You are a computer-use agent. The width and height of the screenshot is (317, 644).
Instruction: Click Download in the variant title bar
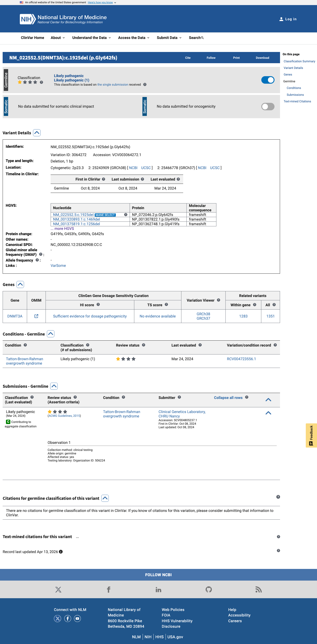pyautogui.click(x=262, y=58)
